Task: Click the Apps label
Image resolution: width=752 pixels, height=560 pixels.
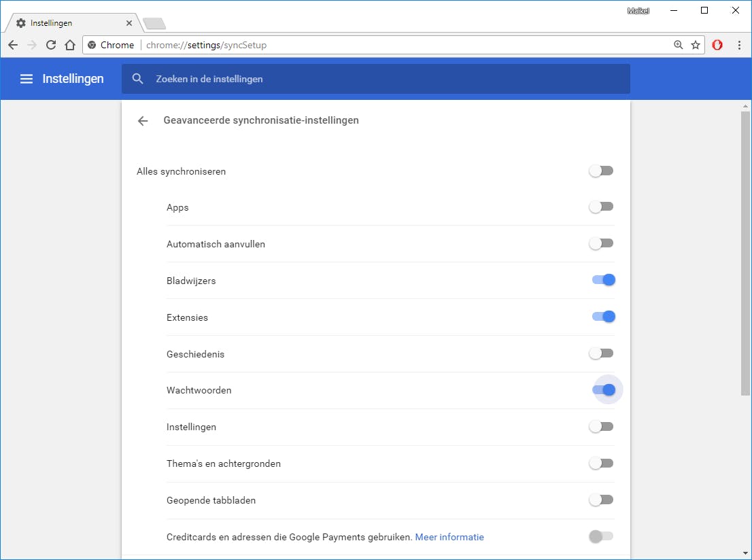Action: [x=177, y=207]
